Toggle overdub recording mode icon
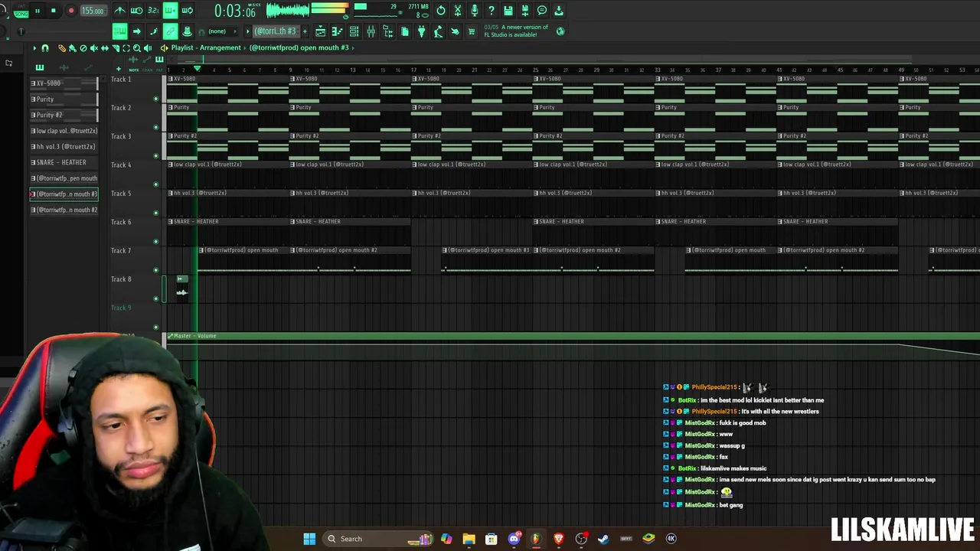Screen dimensions: 980x551 click(x=170, y=11)
